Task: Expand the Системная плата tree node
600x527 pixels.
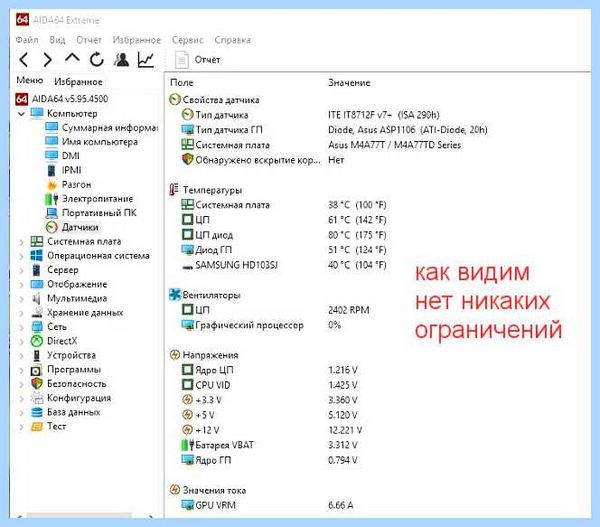Action: click(x=21, y=242)
